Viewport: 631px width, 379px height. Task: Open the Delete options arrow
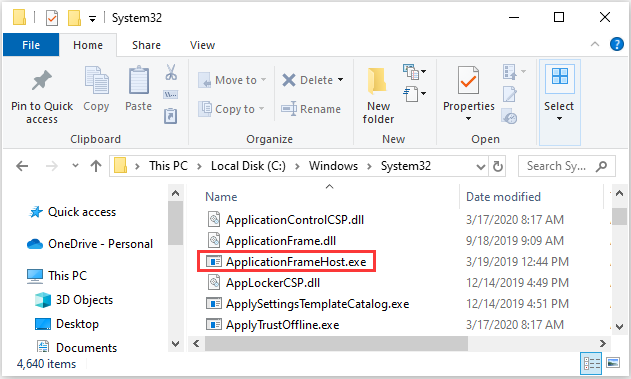[340, 80]
